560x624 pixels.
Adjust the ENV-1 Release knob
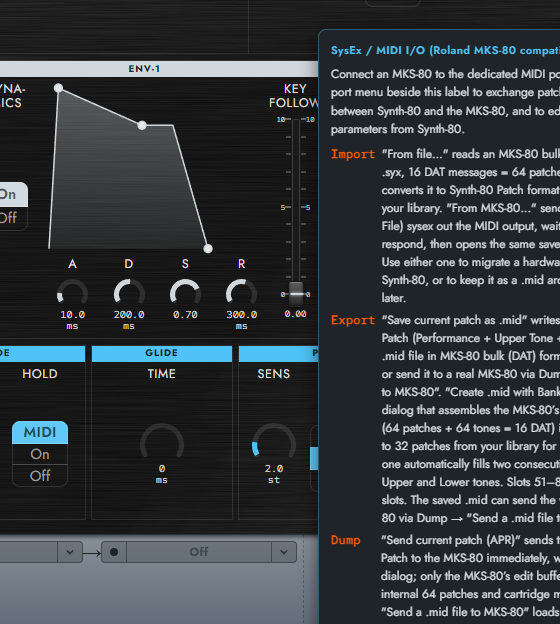(x=241, y=293)
